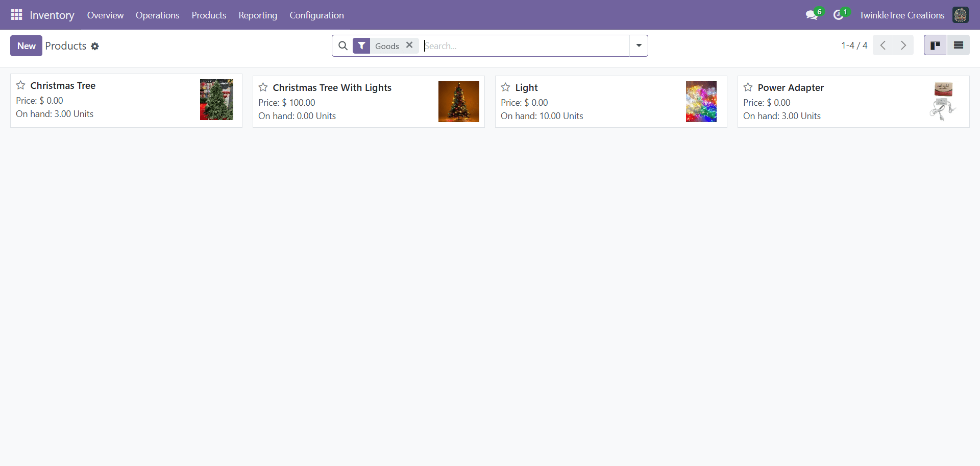The width and height of the screenshot is (980, 466).
Task: Remove the Goods filter tag
Action: click(x=409, y=45)
